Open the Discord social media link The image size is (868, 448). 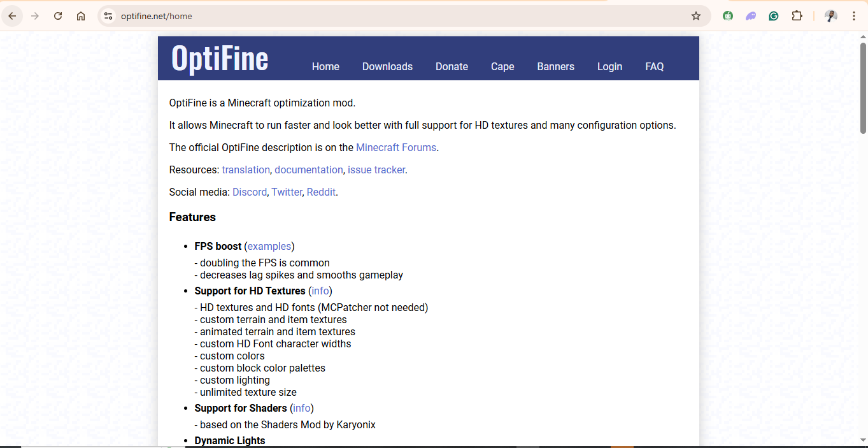[250, 192]
